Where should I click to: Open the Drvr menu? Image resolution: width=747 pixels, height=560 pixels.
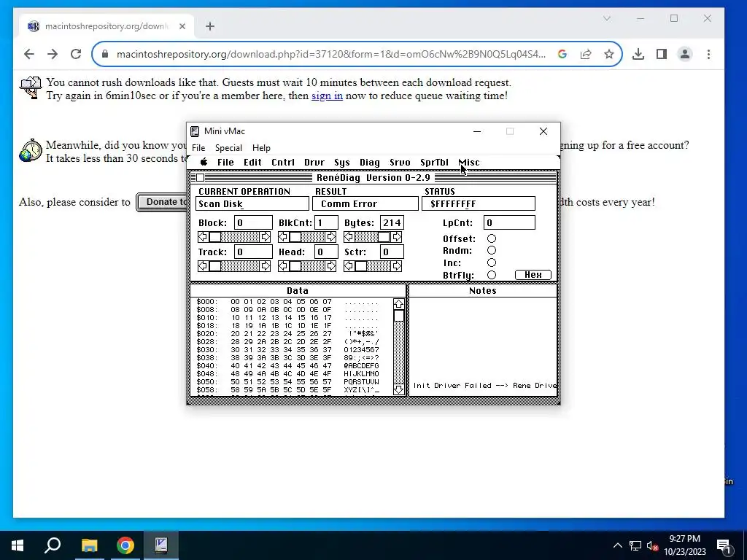(x=314, y=163)
